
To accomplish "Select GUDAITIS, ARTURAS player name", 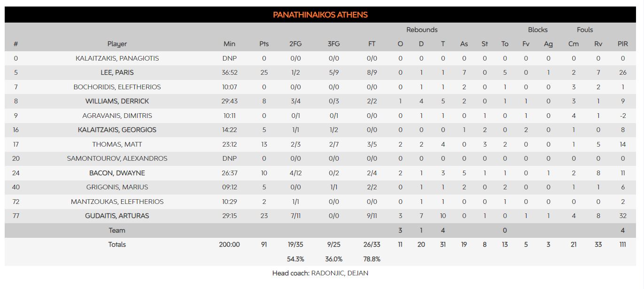I will (x=117, y=216).
